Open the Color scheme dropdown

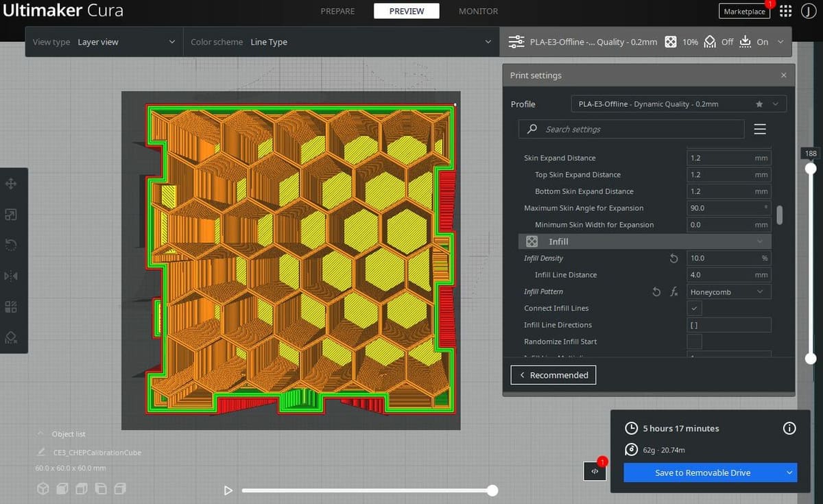point(342,42)
